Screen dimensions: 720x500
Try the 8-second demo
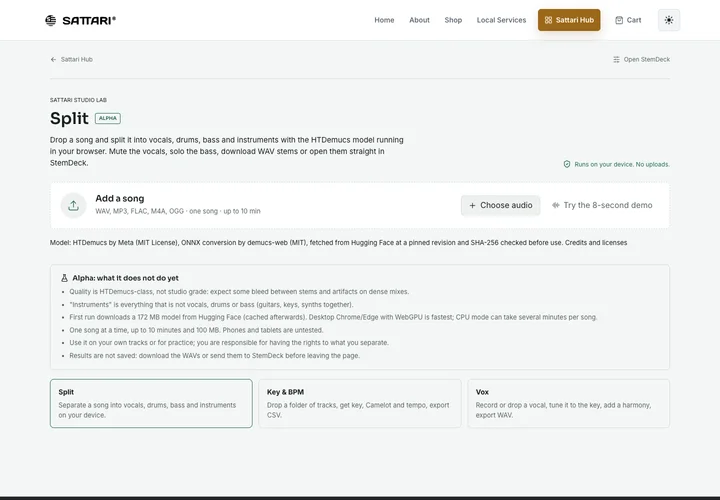(602, 205)
